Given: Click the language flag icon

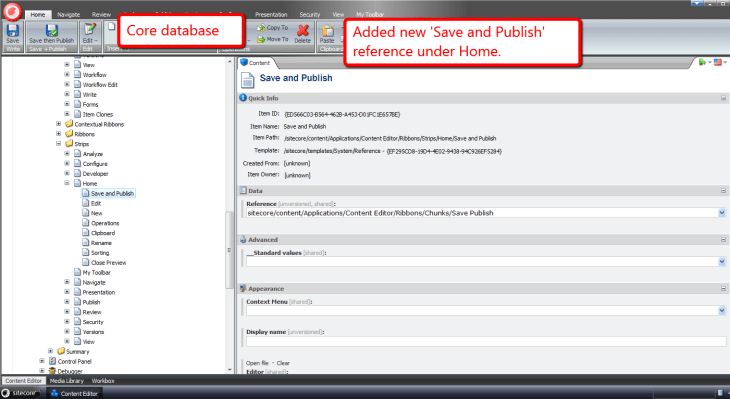Looking at the screenshot, I should coord(718,62).
